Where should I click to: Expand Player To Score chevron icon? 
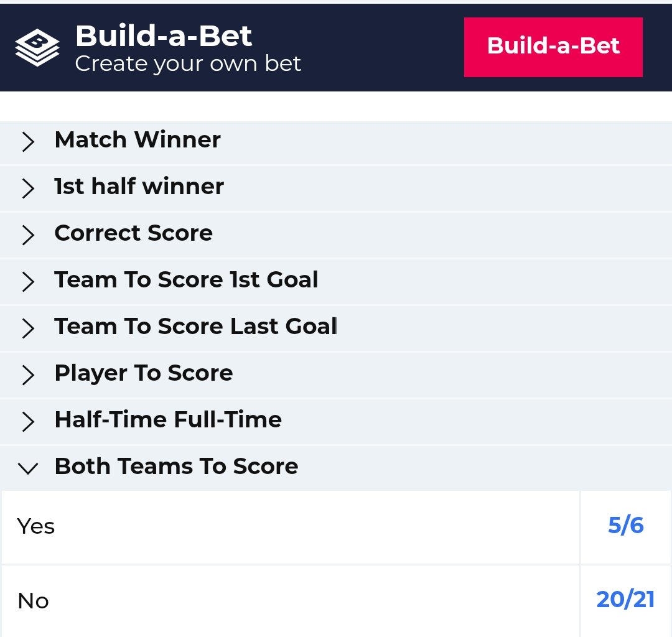pyautogui.click(x=28, y=375)
